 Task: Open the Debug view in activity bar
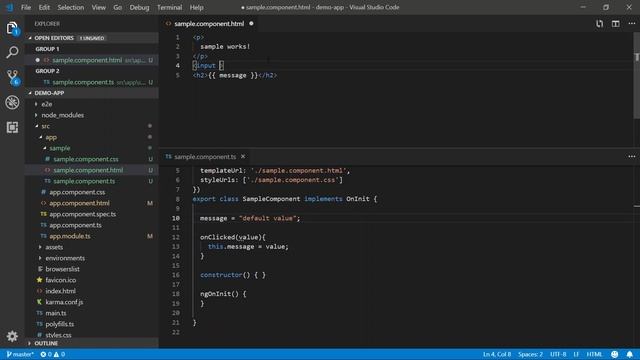(x=12, y=102)
